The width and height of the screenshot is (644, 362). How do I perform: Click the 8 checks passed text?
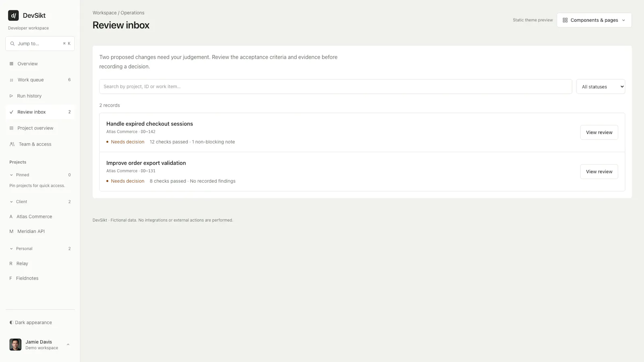(168, 181)
